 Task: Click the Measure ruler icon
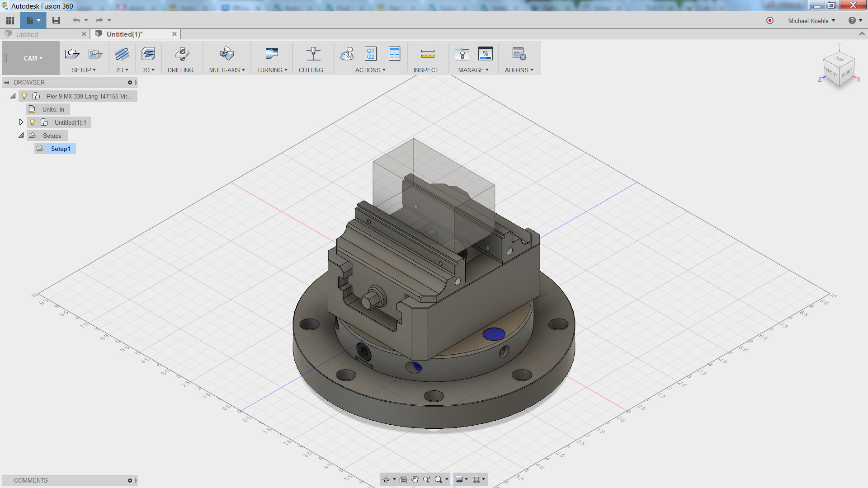pyautogui.click(x=428, y=55)
